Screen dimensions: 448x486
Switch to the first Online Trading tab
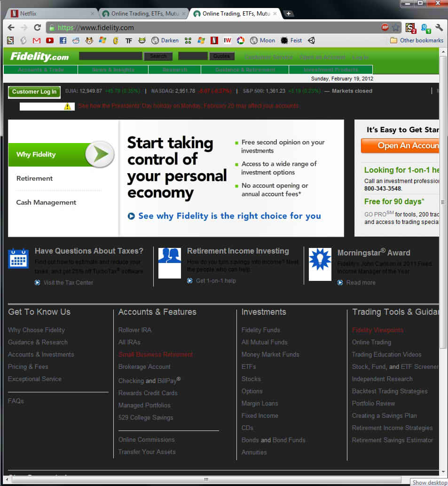(x=143, y=14)
